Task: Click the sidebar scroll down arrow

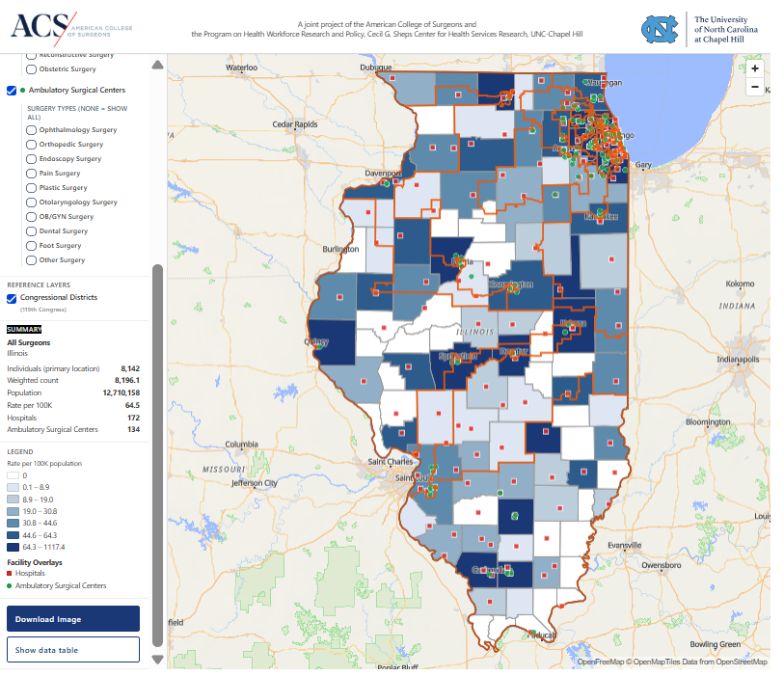Action: tap(157, 660)
